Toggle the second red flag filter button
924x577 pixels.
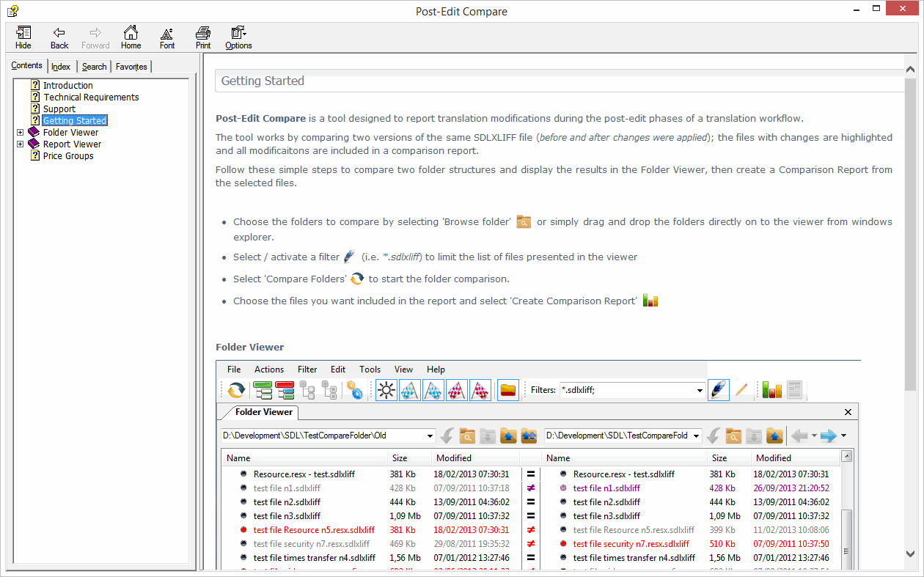point(480,390)
